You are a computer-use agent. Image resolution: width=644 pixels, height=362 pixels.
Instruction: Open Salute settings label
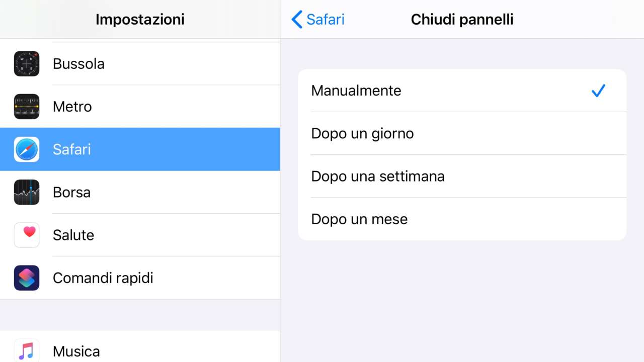73,235
